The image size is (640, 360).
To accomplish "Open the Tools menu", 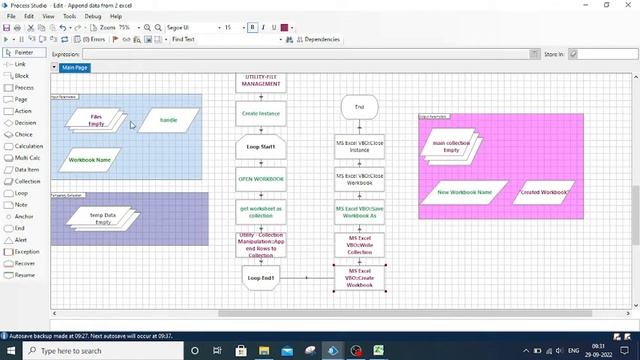I will [69, 16].
